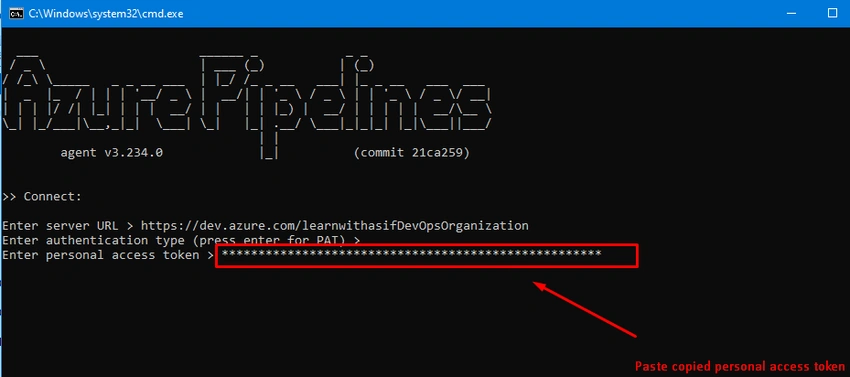Click the 'Enter server URL >' prompt text
The height and width of the screenshot is (377, 850).
[69, 226]
